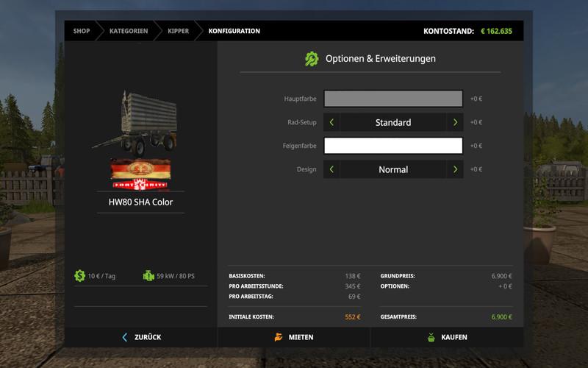This screenshot has width=588, height=368.
Task: Pick the white Felgenfarbe color swatch
Action: pyautogui.click(x=393, y=146)
